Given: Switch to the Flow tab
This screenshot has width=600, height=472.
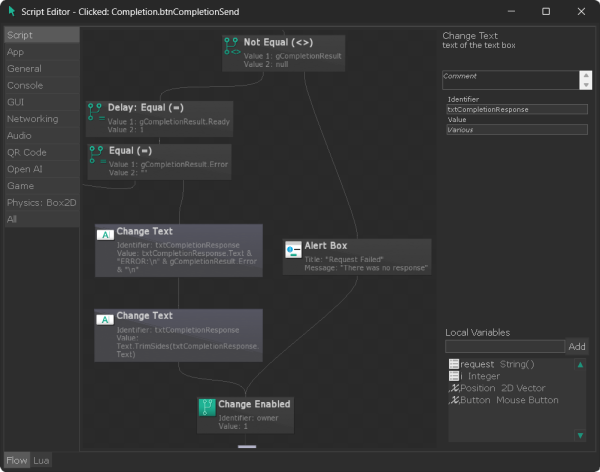Looking at the screenshot, I should [x=17, y=460].
